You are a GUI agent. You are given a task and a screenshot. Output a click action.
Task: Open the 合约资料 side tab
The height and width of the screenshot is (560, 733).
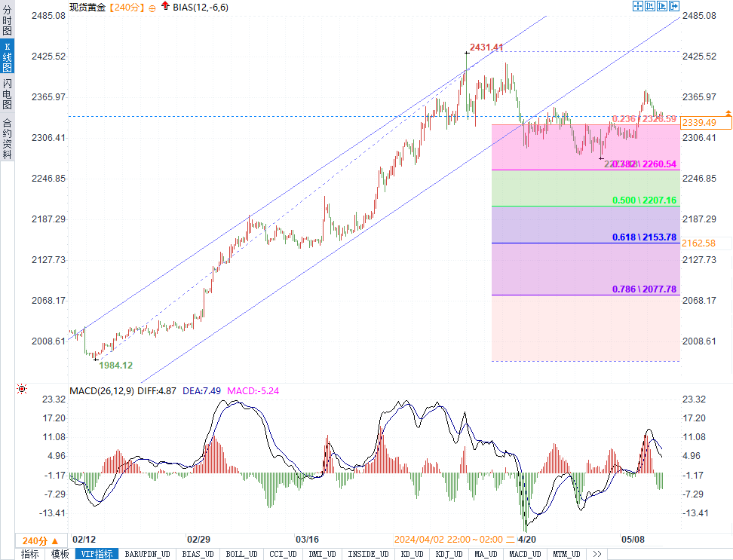7,138
